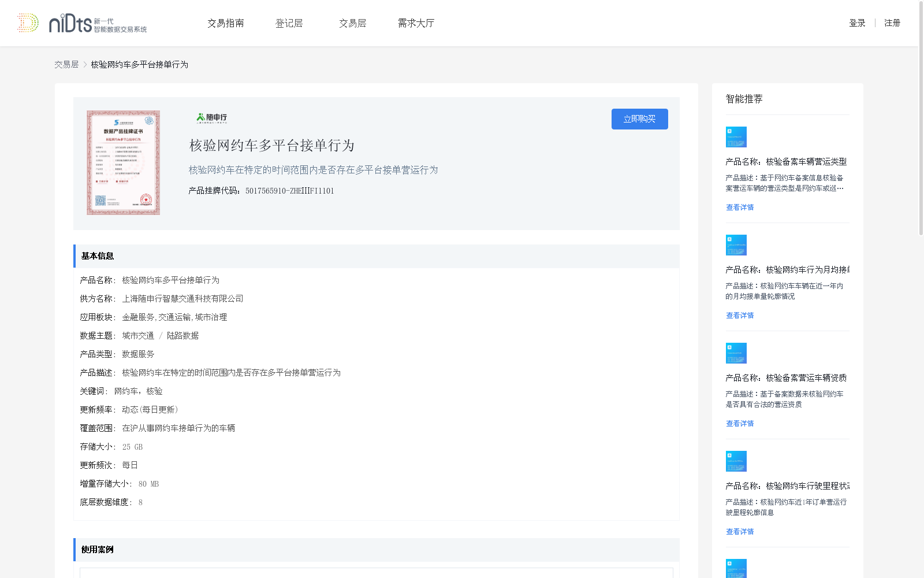Click the 注册 link
924x578 pixels.
click(892, 23)
